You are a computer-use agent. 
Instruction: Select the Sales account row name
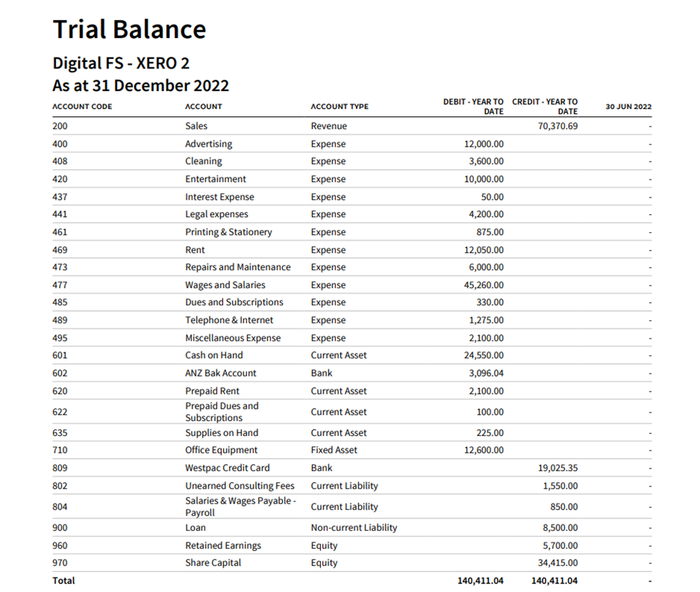196,126
